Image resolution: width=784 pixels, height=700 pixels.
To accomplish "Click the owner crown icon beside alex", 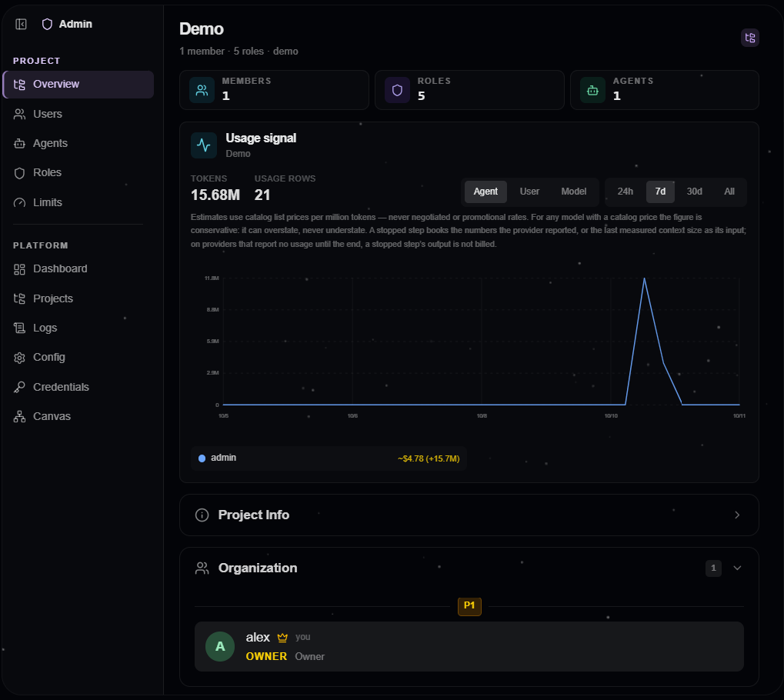I will (282, 638).
